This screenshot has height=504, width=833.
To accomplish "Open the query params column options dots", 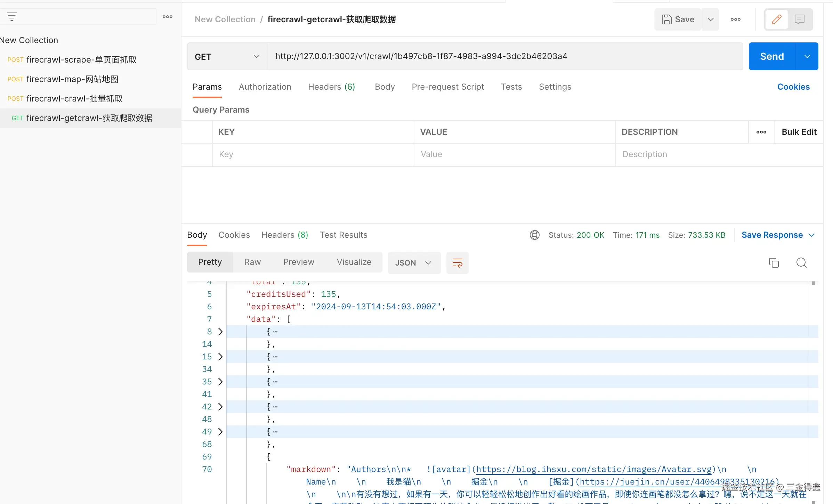I will click(761, 132).
